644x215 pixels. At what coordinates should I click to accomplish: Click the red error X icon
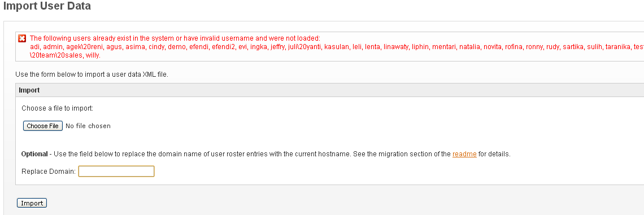[22, 38]
